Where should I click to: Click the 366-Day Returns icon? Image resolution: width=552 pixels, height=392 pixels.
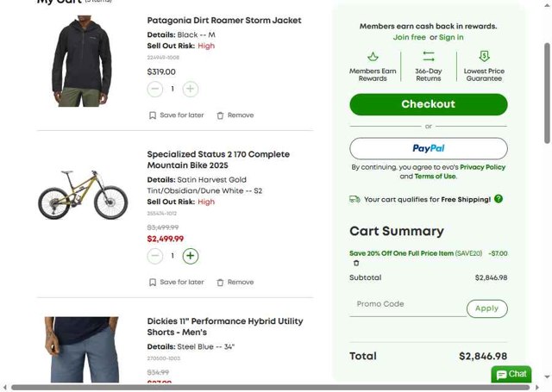click(429, 57)
